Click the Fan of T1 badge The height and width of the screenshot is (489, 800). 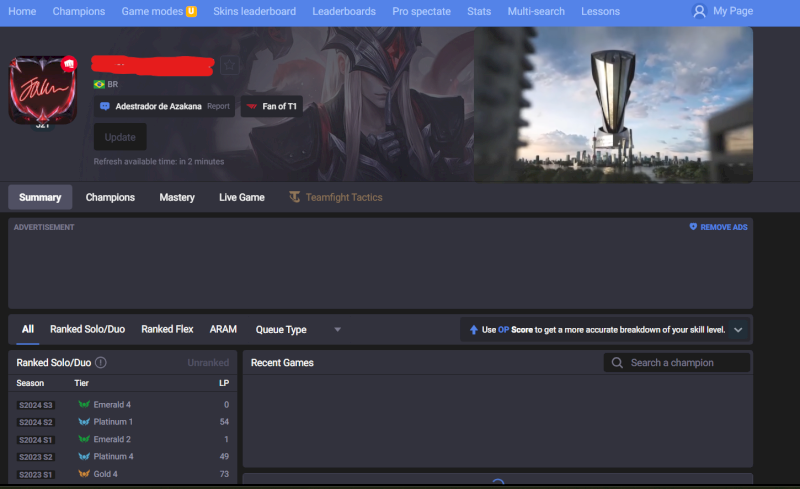pos(271,106)
